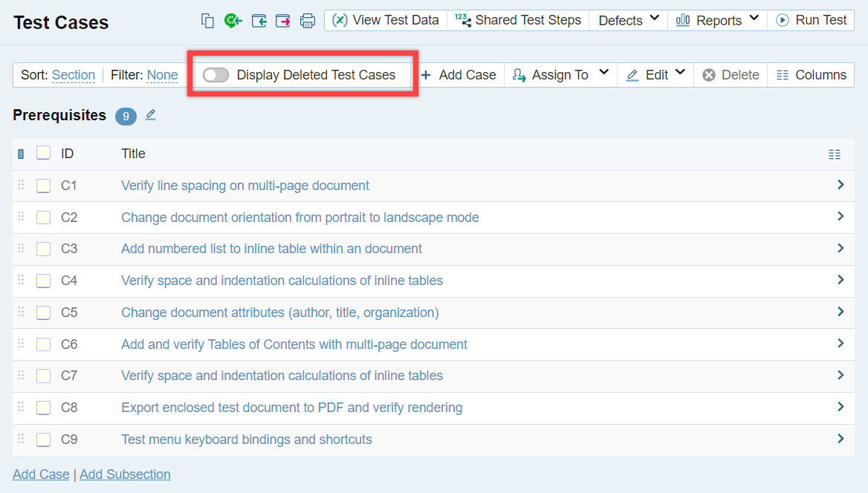
Task: Tick the checkbox for case C5
Action: [44, 313]
